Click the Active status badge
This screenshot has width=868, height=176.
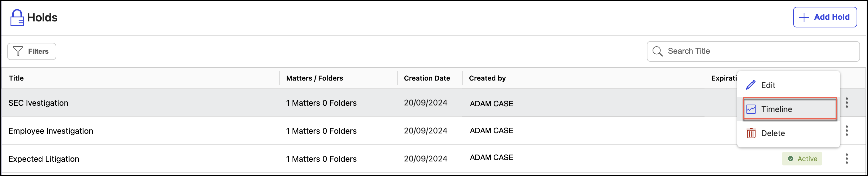point(802,159)
